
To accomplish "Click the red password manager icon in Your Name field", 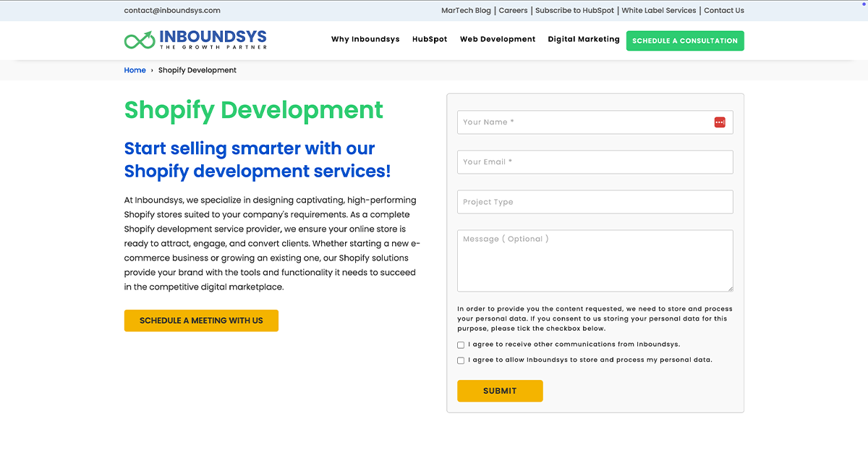I will coord(720,122).
